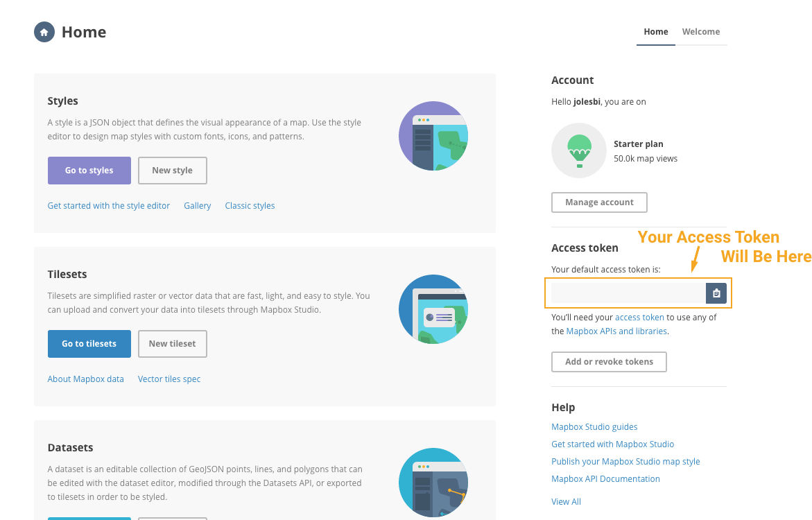Create a new style with New style button
The width and height of the screenshot is (812, 520).
pos(172,170)
